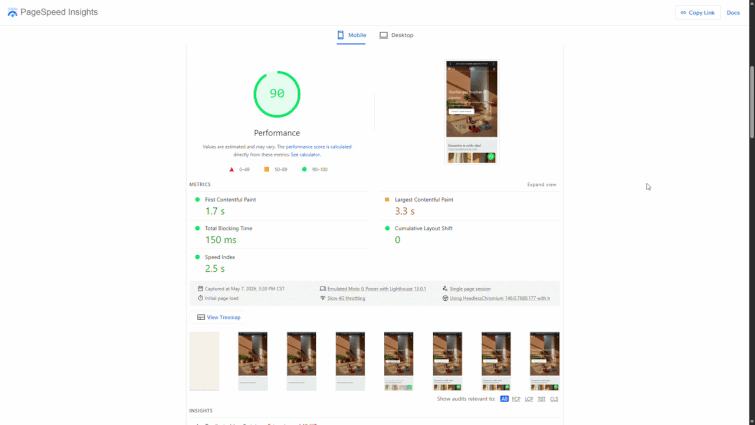This screenshot has height=425, width=755.
Task: Select the All audits filter
Action: [x=504, y=399]
